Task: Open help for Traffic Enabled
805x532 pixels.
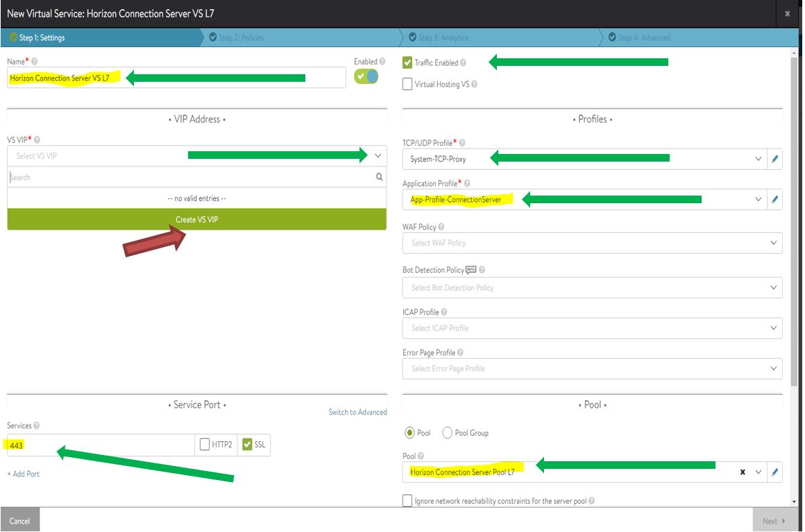Action: point(463,62)
